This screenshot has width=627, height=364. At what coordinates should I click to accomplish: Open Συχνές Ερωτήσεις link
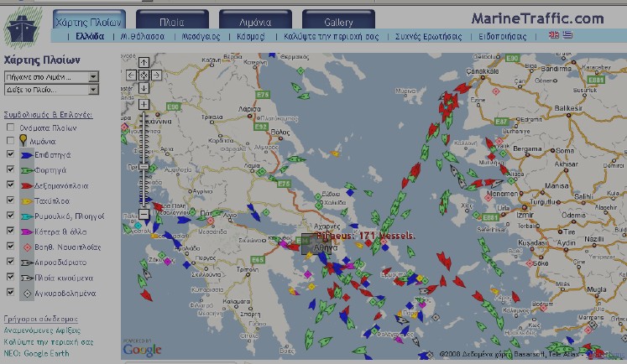(x=428, y=36)
